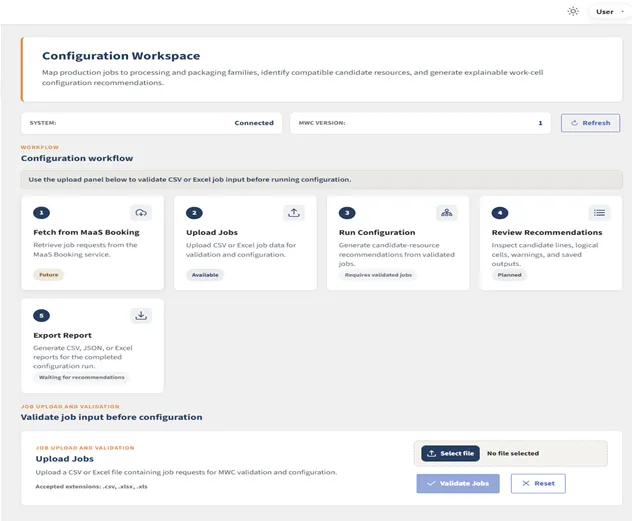
Task: Click the Refresh button
Action: coord(590,123)
